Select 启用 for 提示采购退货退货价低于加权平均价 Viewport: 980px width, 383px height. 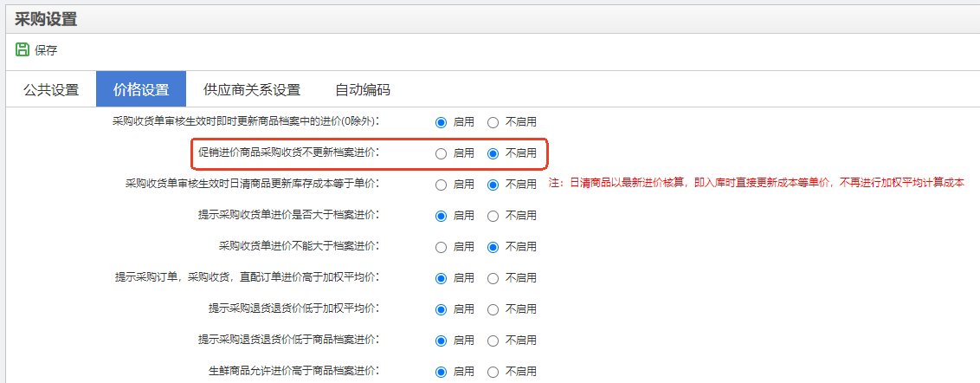click(442, 309)
